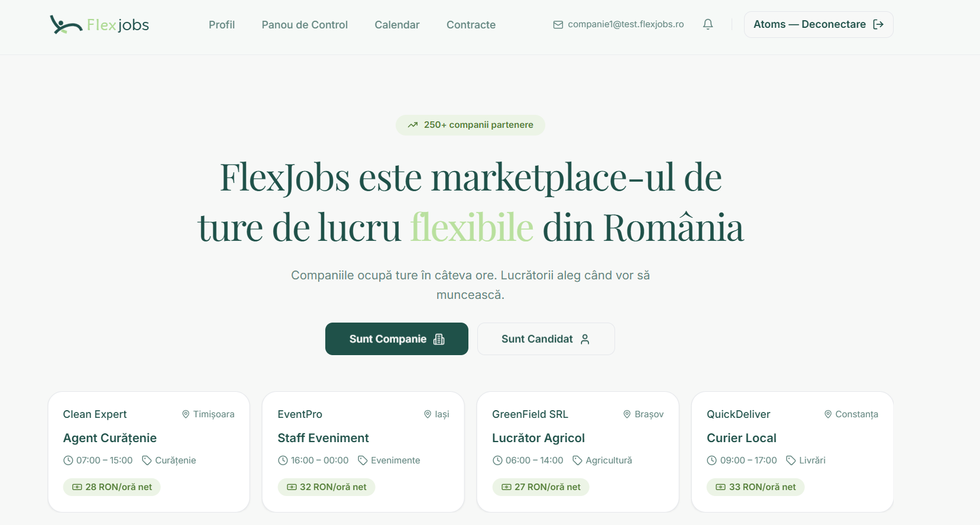Click the GreenField SRL company name
Image resolution: width=980 pixels, height=525 pixels.
tap(530, 414)
